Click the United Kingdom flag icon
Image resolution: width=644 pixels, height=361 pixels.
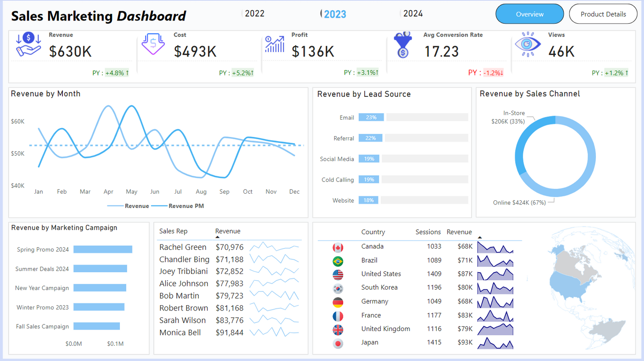(x=338, y=330)
